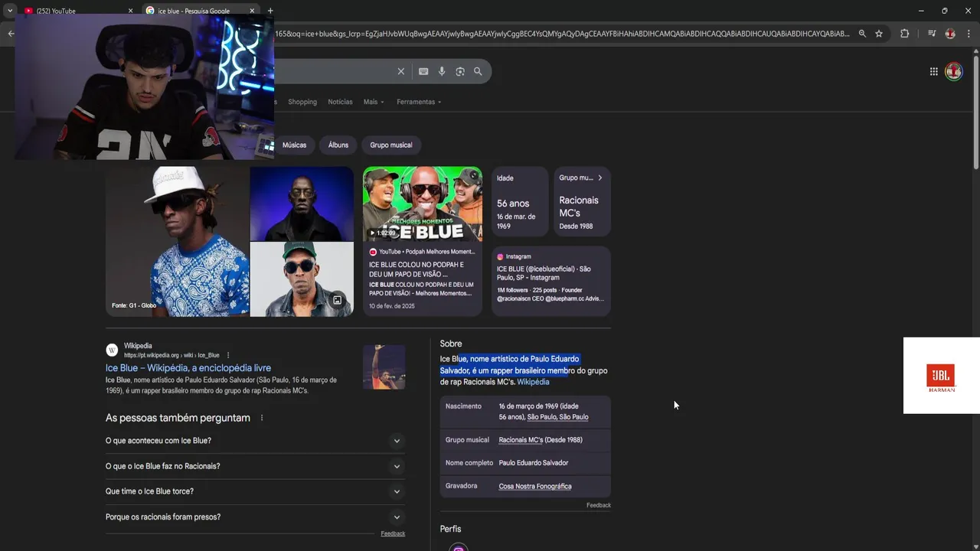Open the media controls music icon
Viewport: 980px width, 551px height.
[932, 34]
